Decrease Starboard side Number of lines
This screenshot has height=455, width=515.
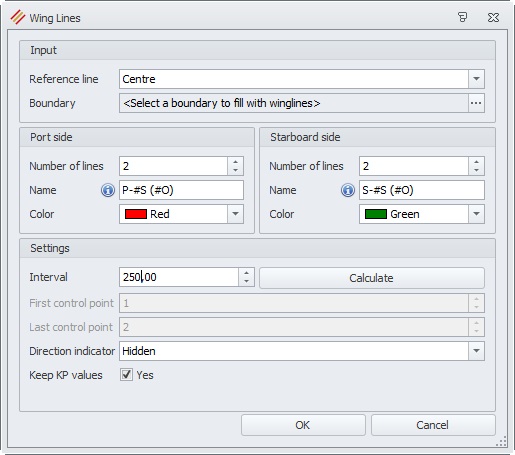coord(476,170)
